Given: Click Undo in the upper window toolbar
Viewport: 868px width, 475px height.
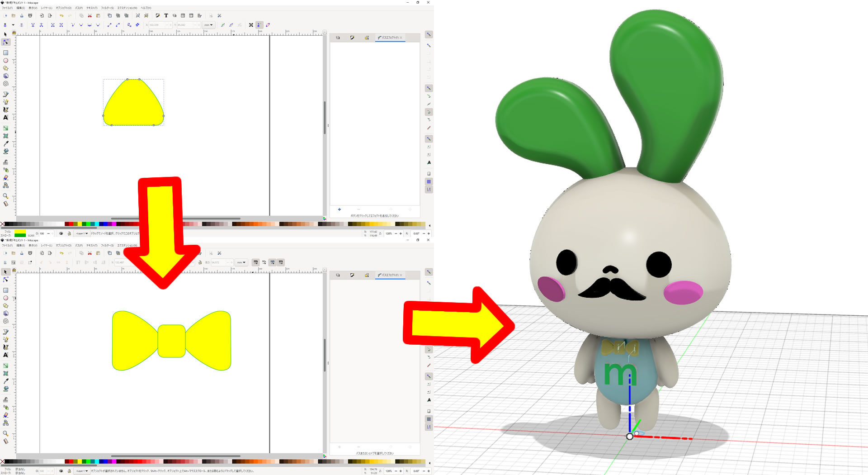Looking at the screenshot, I should tap(61, 15).
